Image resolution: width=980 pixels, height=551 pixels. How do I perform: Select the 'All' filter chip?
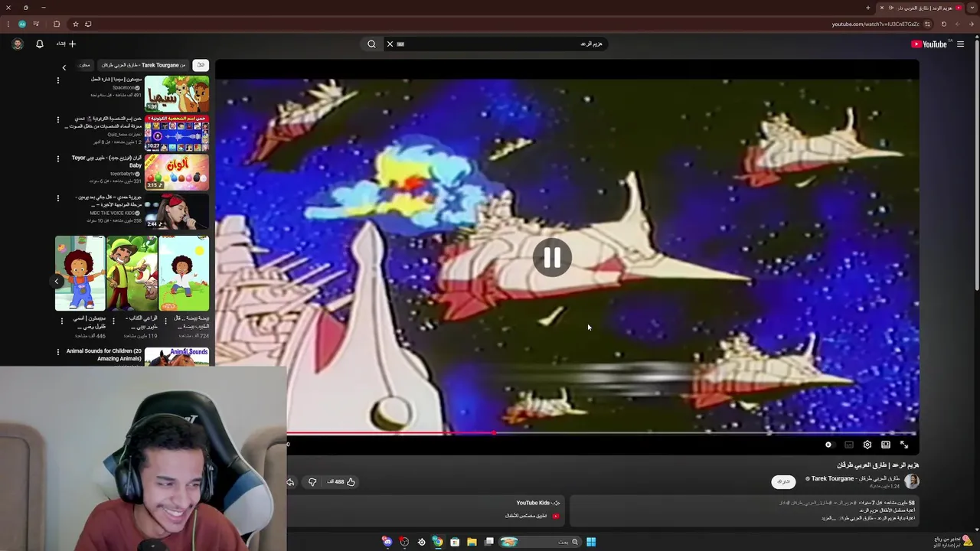coord(201,66)
